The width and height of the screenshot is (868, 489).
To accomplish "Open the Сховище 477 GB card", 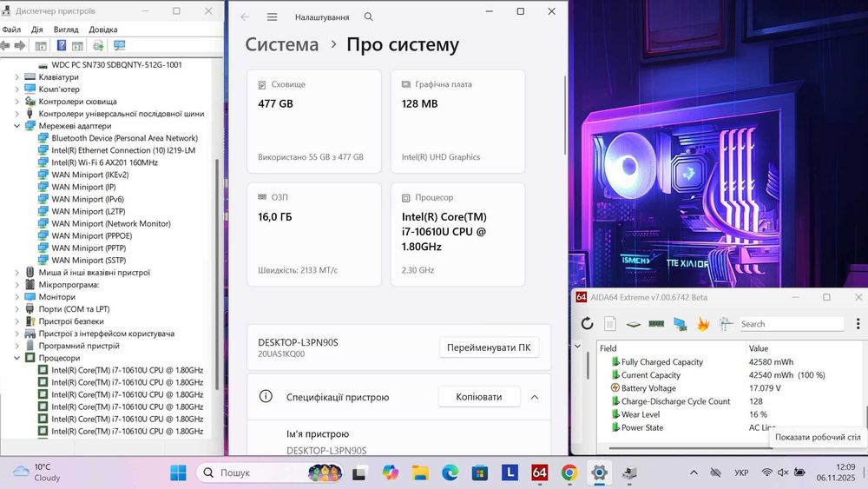I will click(x=314, y=122).
